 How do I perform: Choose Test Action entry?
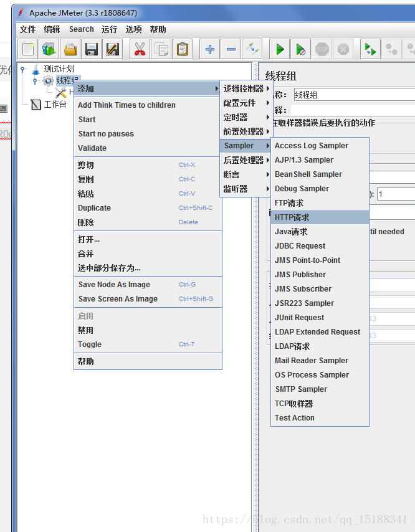[x=320, y=418]
